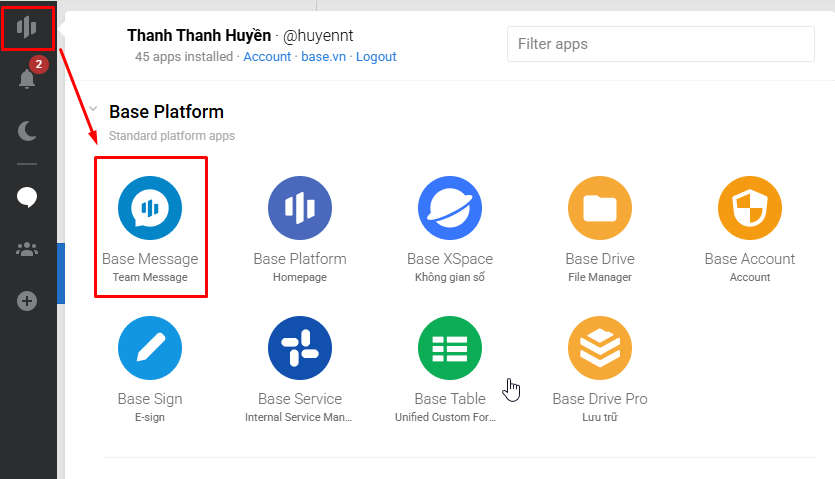The height and width of the screenshot is (479, 835).
Task: Open chat bubble icon in sidebar
Action: point(27,197)
